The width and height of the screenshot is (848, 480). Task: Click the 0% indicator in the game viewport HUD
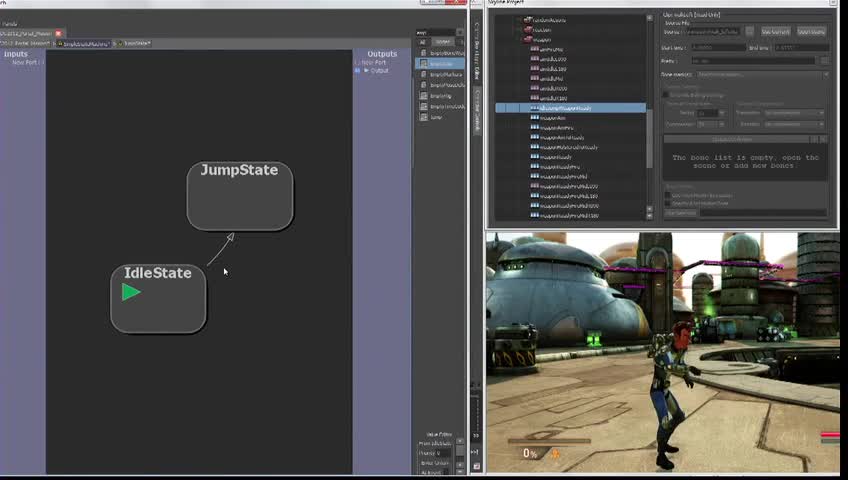coord(530,454)
